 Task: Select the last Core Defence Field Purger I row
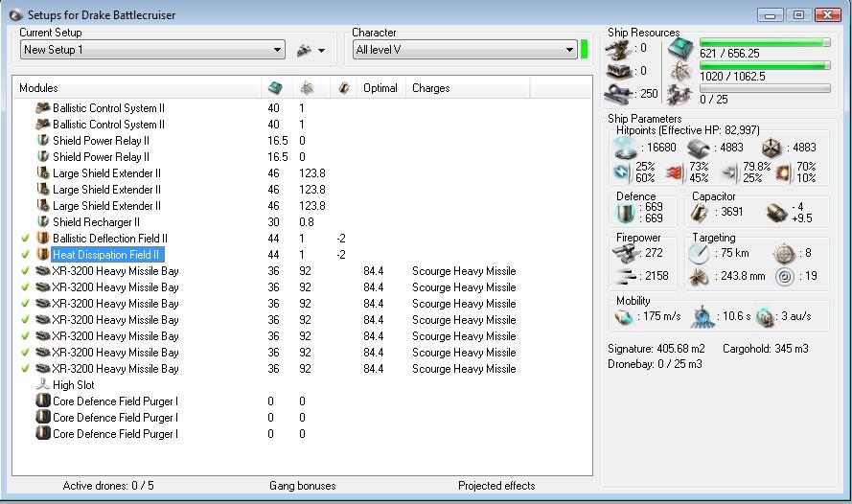[x=302, y=434]
